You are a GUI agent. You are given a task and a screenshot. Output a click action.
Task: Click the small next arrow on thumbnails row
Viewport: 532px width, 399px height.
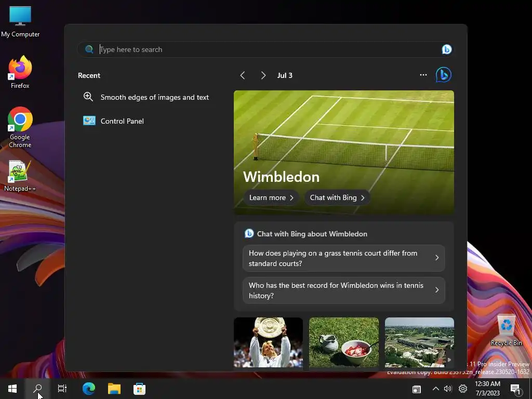(x=449, y=360)
